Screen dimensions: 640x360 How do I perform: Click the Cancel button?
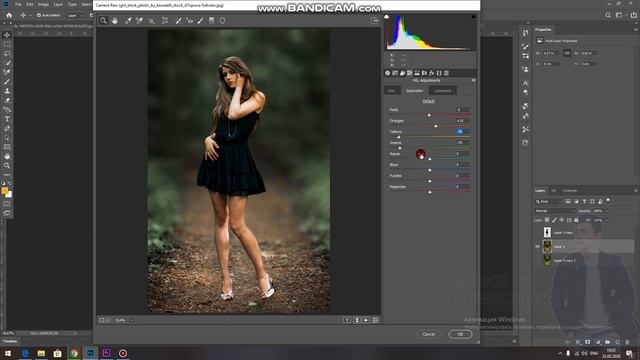[x=429, y=334]
